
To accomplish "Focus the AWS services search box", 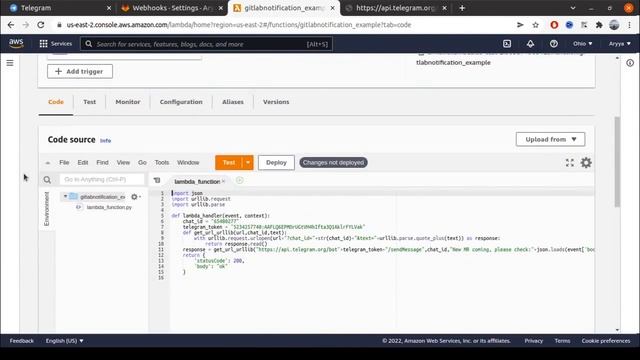I will coord(207,44).
